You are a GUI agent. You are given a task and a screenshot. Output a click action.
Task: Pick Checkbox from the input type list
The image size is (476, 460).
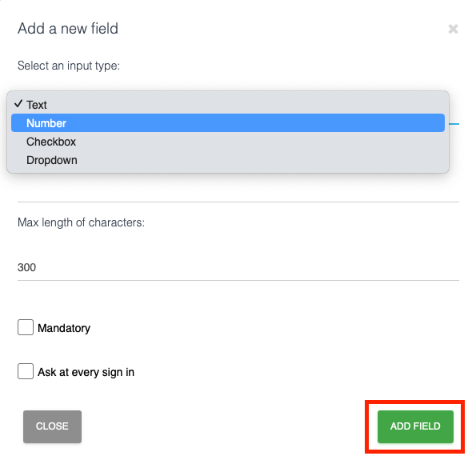click(228, 142)
